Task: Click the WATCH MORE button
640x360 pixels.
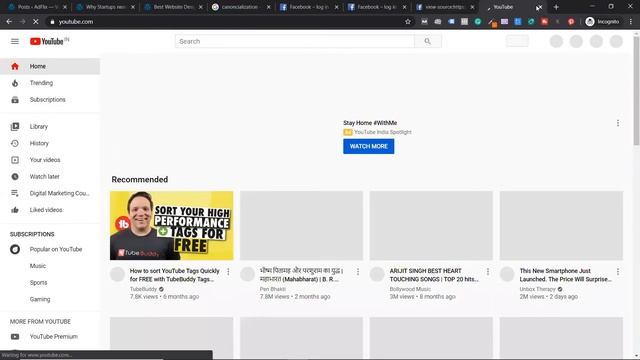Action: [x=369, y=146]
